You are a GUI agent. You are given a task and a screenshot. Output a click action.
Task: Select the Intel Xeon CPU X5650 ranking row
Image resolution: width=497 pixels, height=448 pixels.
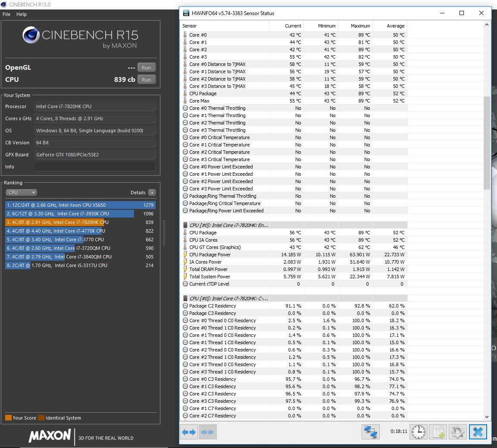click(x=80, y=205)
